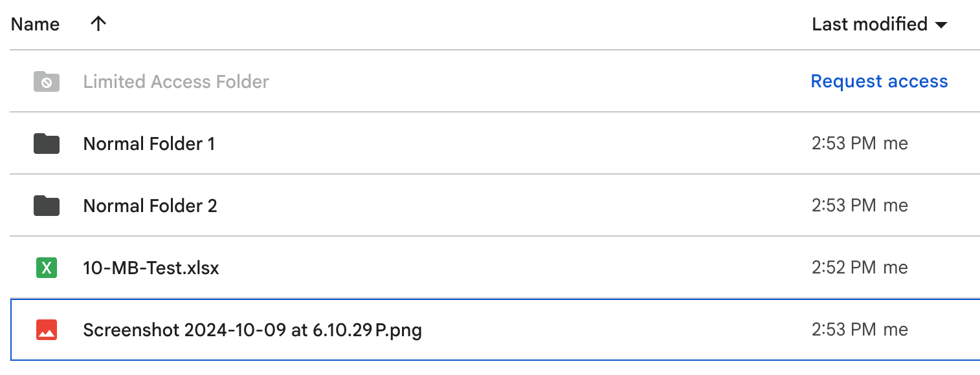Open the Last modified sort dropdown arrow
This screenshot has width=980, height=375.
tap(941, 25)
